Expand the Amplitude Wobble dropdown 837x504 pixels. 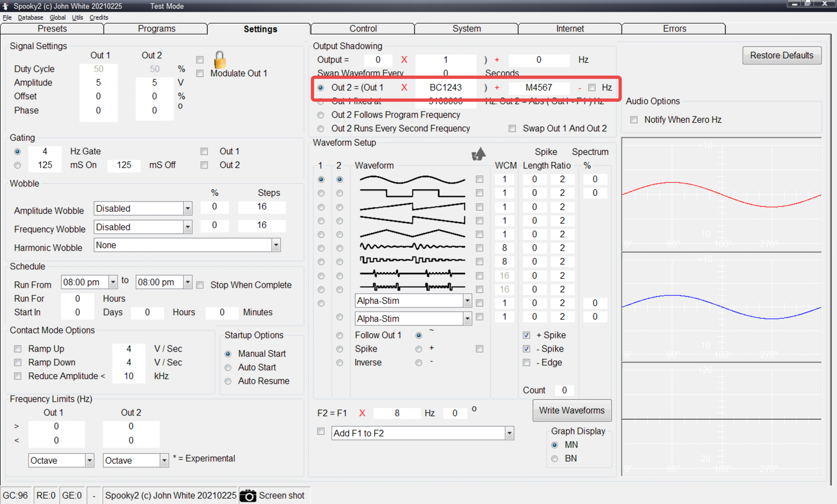tap(188, 208)
